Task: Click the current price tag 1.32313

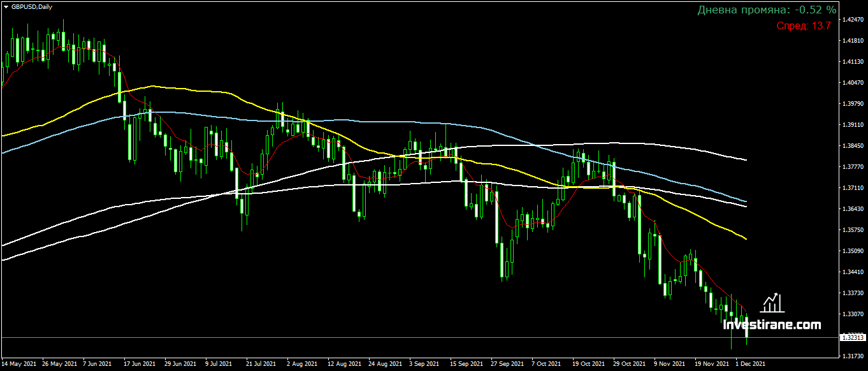Action: [x=852, y=337]
